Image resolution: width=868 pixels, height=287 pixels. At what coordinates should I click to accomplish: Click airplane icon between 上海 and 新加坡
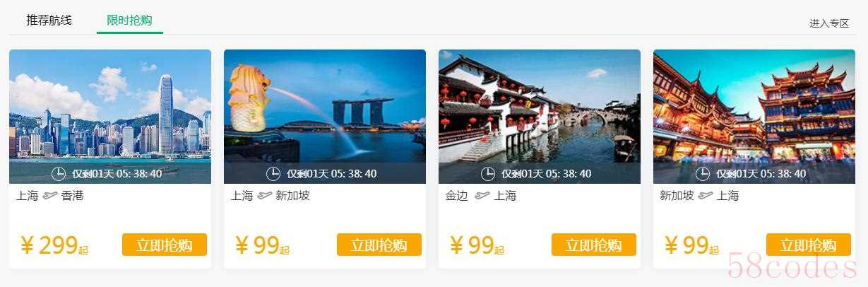click(x=265, y=196)
